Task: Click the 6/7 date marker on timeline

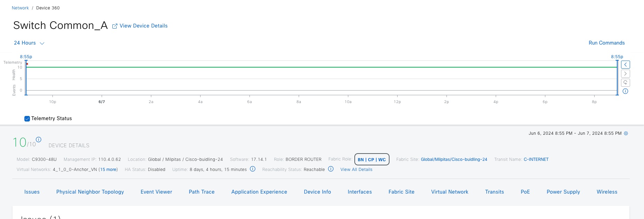Action: (x=102, y=102)
